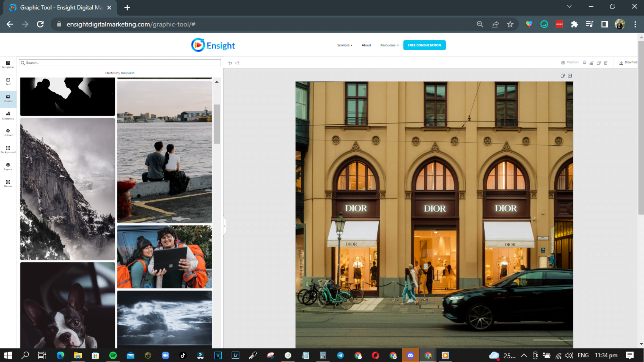Select the hikers with tablet thumbnail
Viewport: 644px width, 362px height.
coord(164,257)
